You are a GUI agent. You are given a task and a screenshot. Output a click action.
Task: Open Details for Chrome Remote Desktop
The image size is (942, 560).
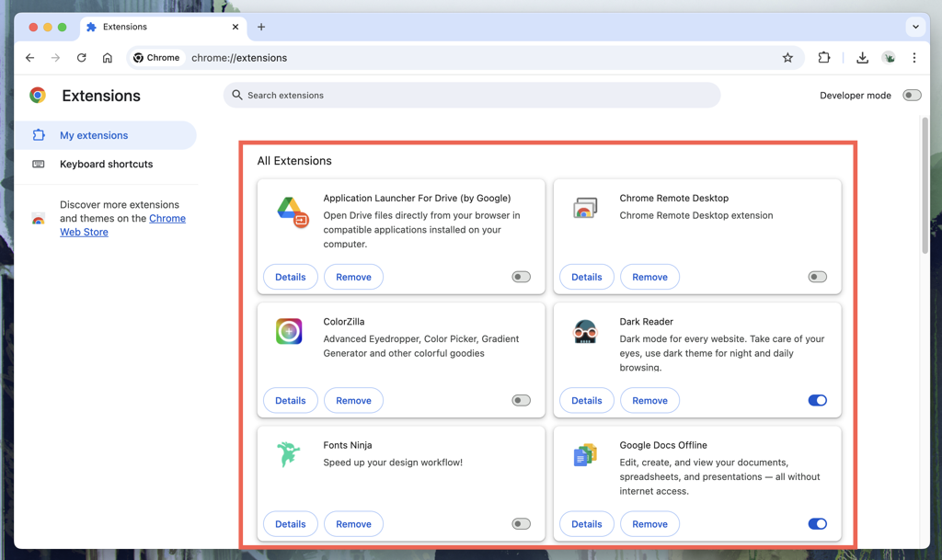coord(586,277)
